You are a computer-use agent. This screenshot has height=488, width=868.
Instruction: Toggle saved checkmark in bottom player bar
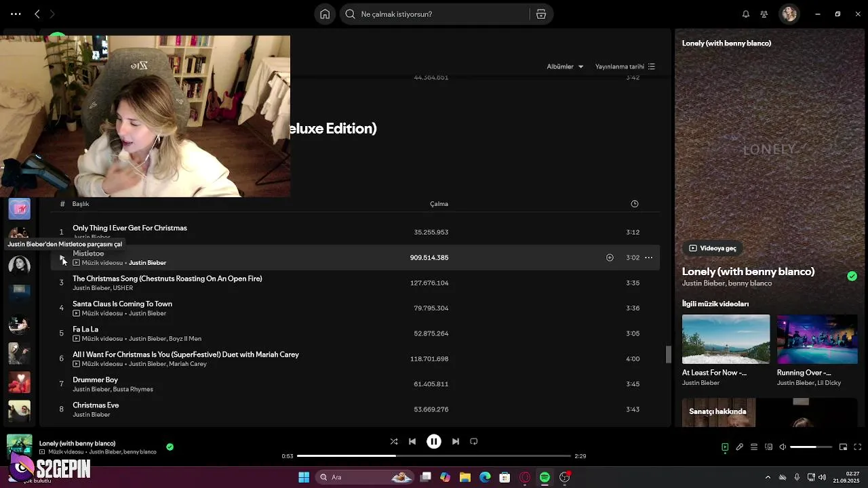170,447
